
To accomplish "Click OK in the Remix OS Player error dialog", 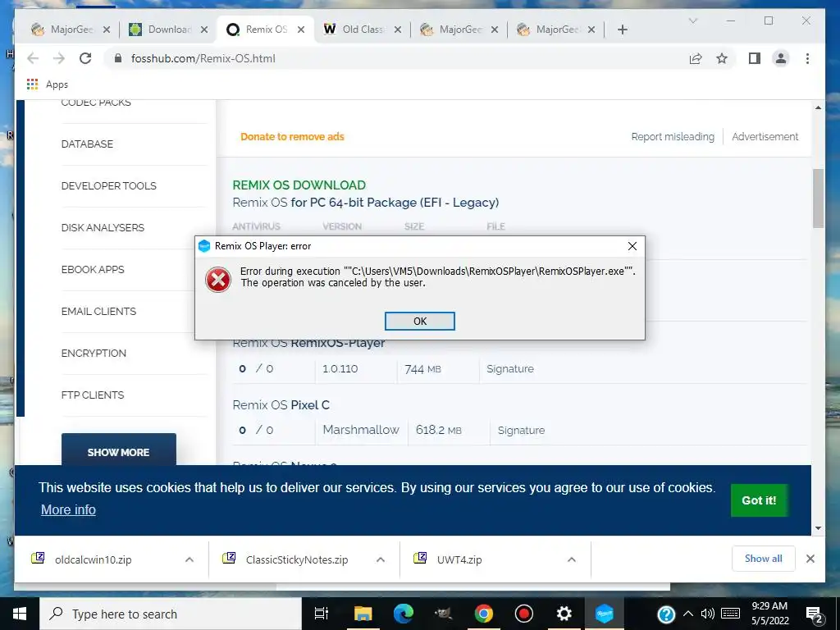I will [x=419, y=321].
